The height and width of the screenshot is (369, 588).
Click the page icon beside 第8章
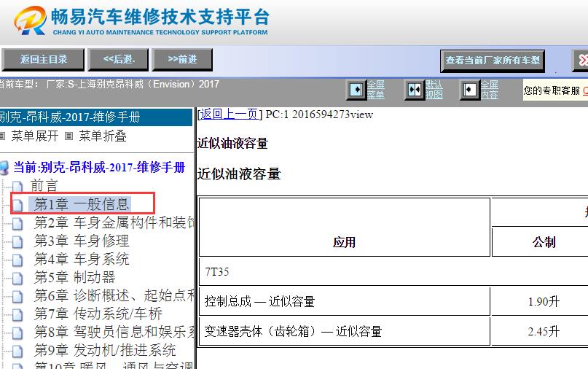click(x=17, y=333)
